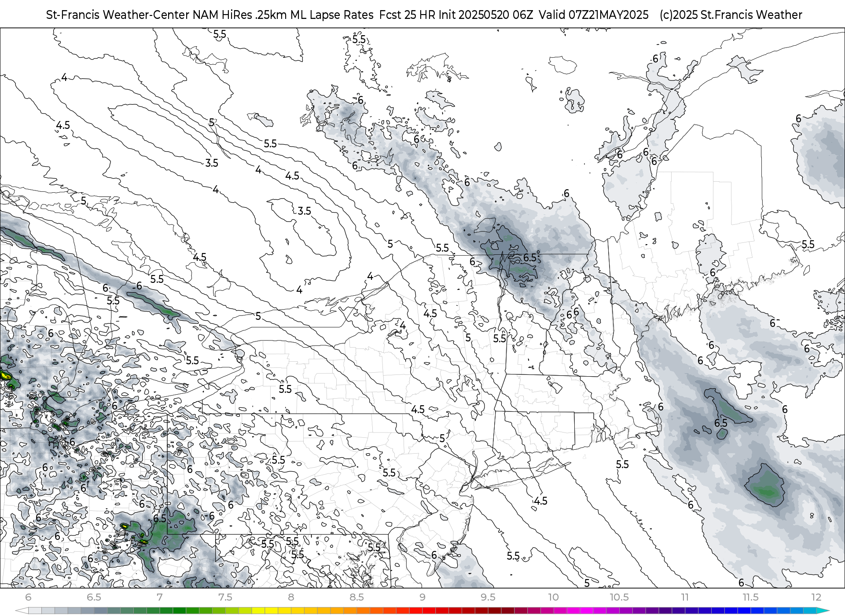Click '(c)2025 St.Francis Weather' copyright text

point(731,15)
